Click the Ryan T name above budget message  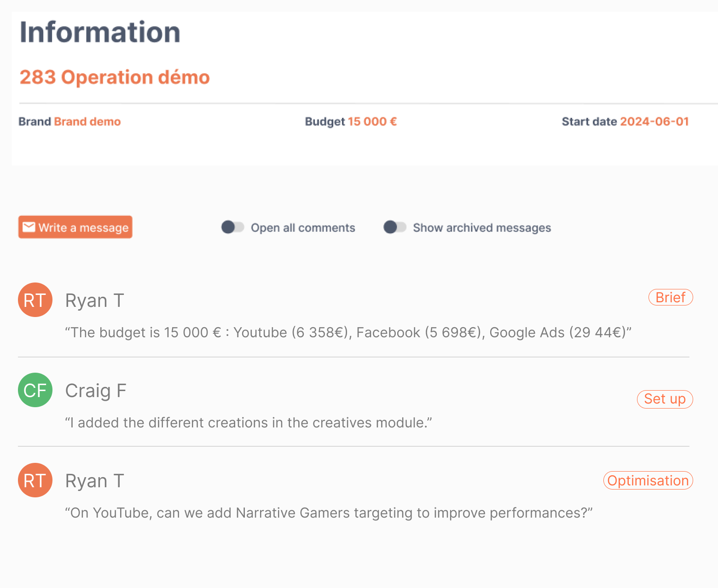(94, 300)
